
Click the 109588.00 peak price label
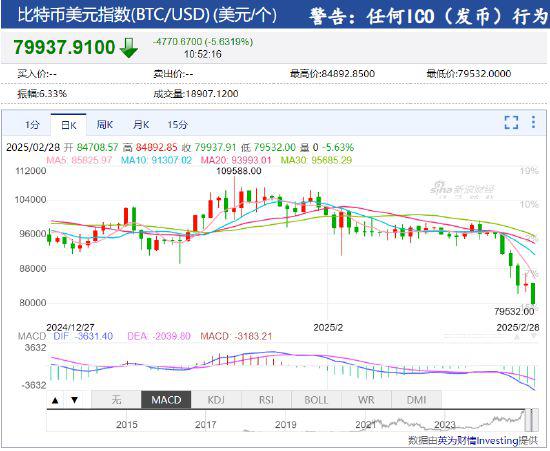pos(239,171)
